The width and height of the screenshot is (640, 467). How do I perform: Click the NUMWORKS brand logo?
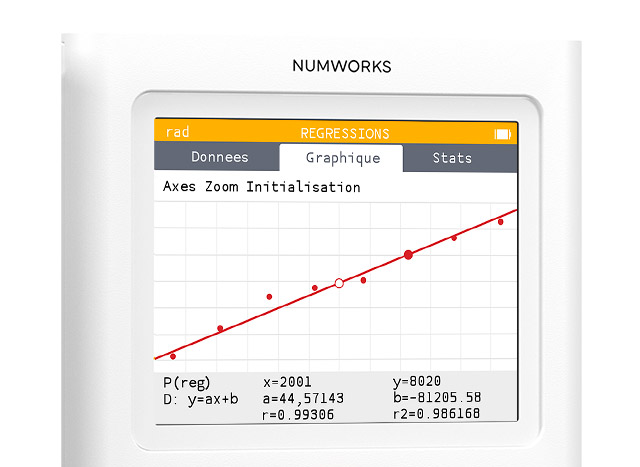342,66
